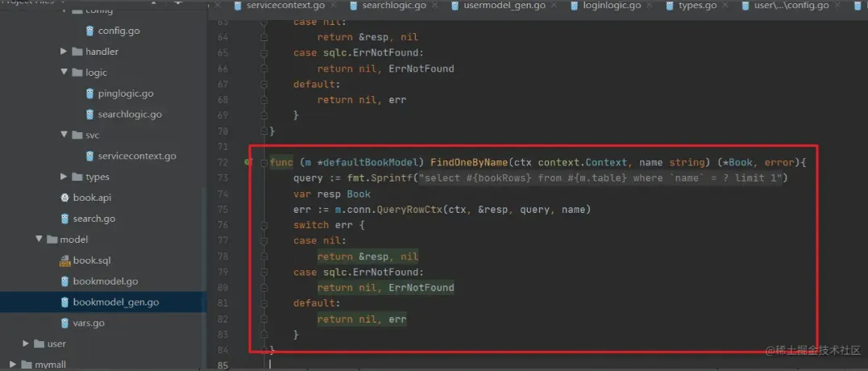The width and height of the screenshot is (868, 371).
Task: Click the types folder icon
Action: click(x=77, y=177)
